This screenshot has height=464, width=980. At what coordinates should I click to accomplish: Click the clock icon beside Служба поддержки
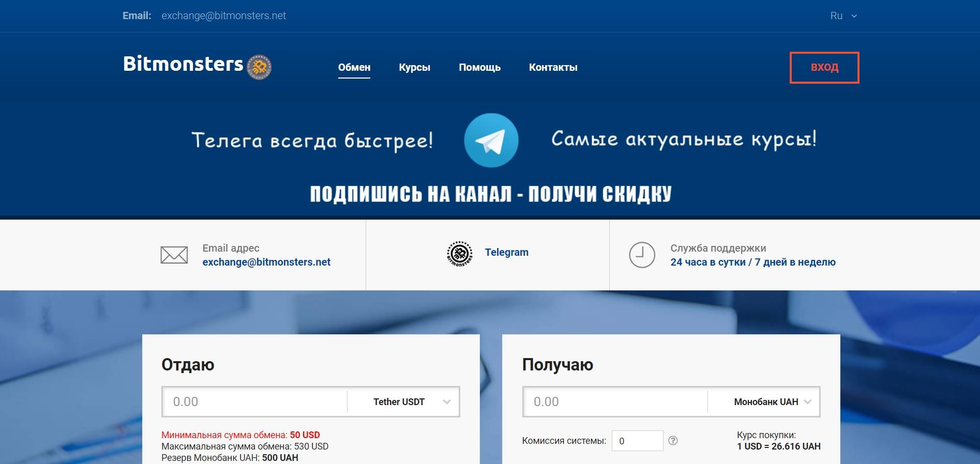pos(642,255)
